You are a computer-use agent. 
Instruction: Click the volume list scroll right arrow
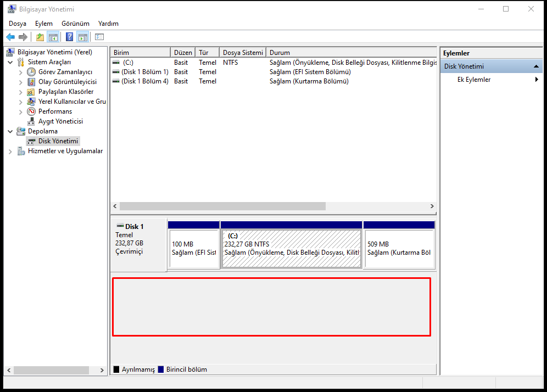click(432, 206)
